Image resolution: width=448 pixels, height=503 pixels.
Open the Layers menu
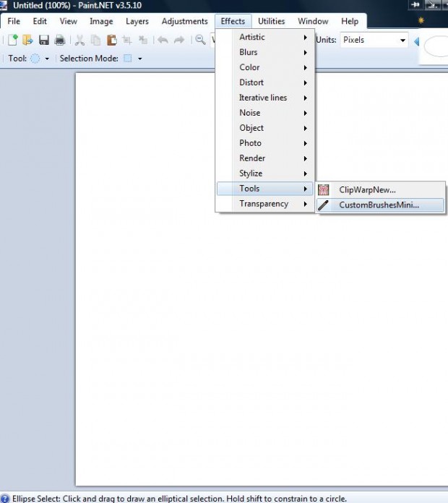pyautogui.click(x=137, y=21)
